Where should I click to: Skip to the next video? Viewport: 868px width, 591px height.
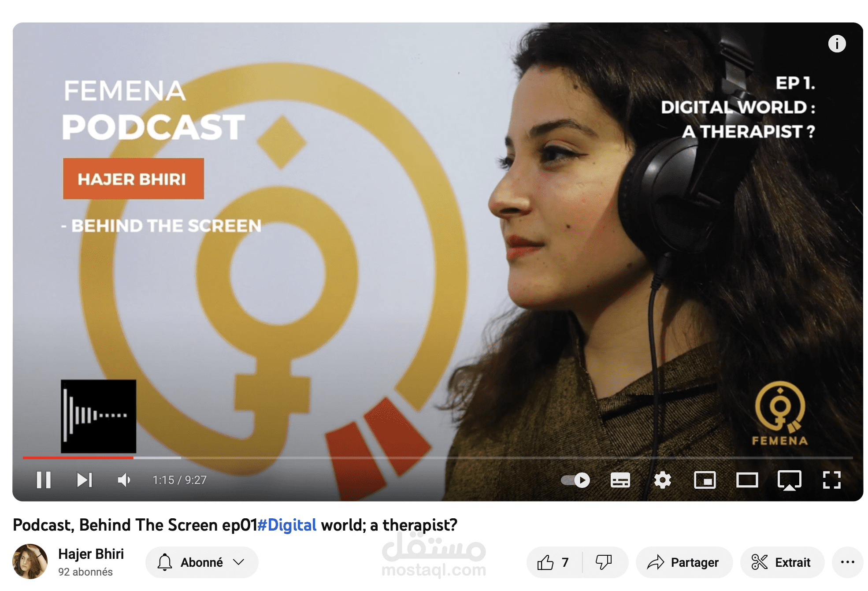coord(84,480)
